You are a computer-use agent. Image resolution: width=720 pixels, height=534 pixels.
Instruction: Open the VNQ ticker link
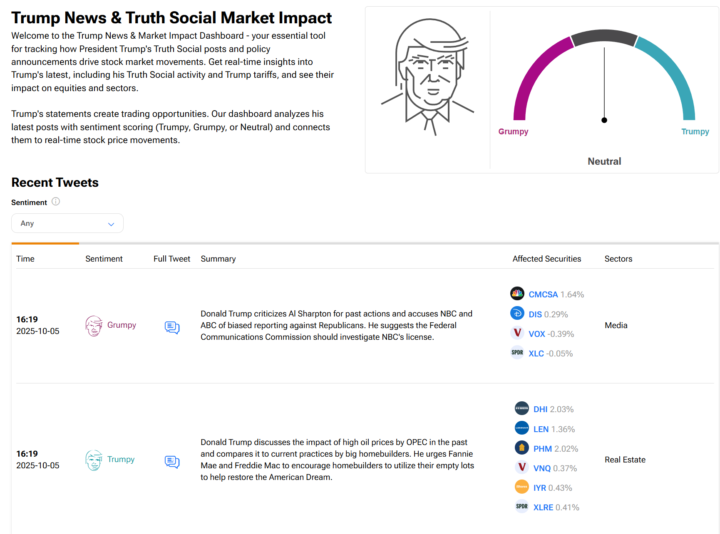click(x=542, y=467)
